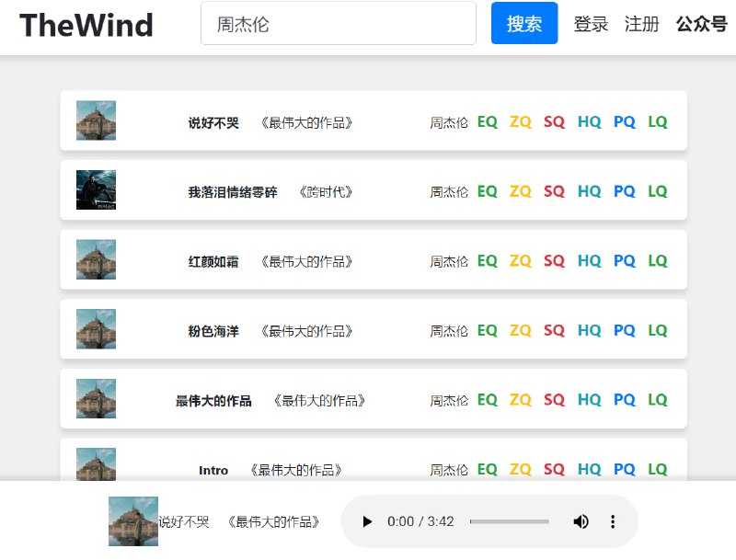Open the 登录 login link
Viewport: 736px width, 560px height.
tap(591, 25)
